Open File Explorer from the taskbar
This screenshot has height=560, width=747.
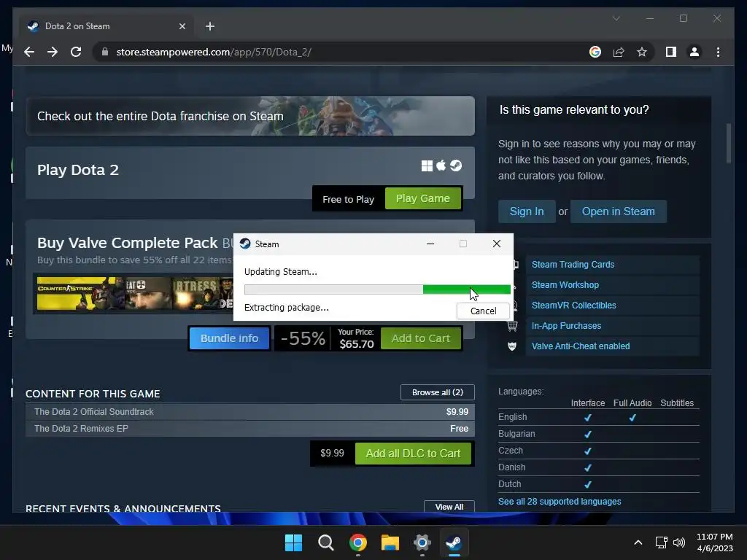point(390,542)
